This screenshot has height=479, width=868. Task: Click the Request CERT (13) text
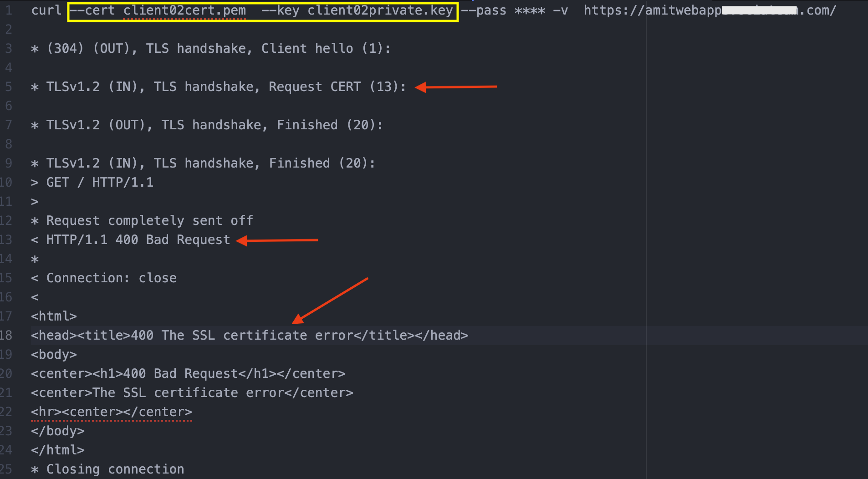[337, 87]
